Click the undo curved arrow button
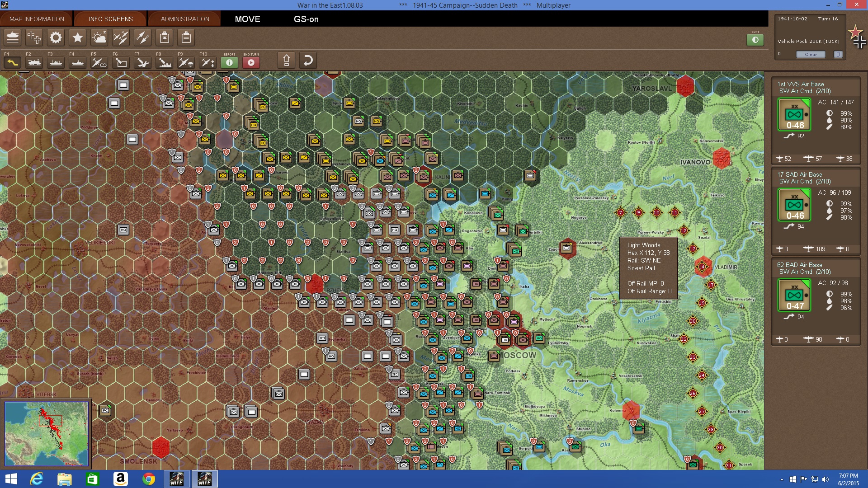This screenshot has height=488, width=868. point(308,60)
